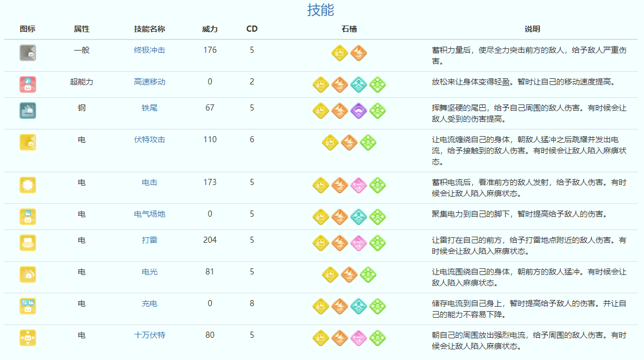Screen dimensions: 644x360
Task: Click the yellow clock stone in 终极冲击 row
Action: 340,53
